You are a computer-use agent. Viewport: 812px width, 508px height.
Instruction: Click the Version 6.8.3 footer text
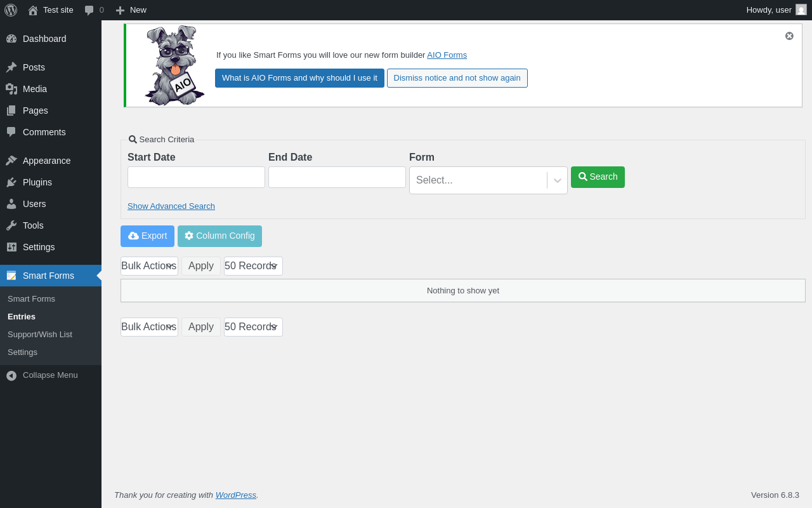775,495
